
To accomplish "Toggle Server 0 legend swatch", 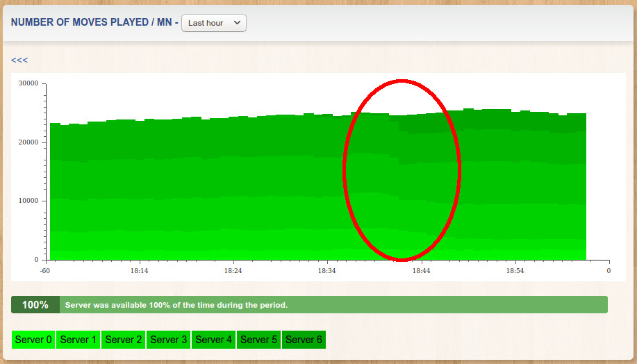I will point(33,340).
